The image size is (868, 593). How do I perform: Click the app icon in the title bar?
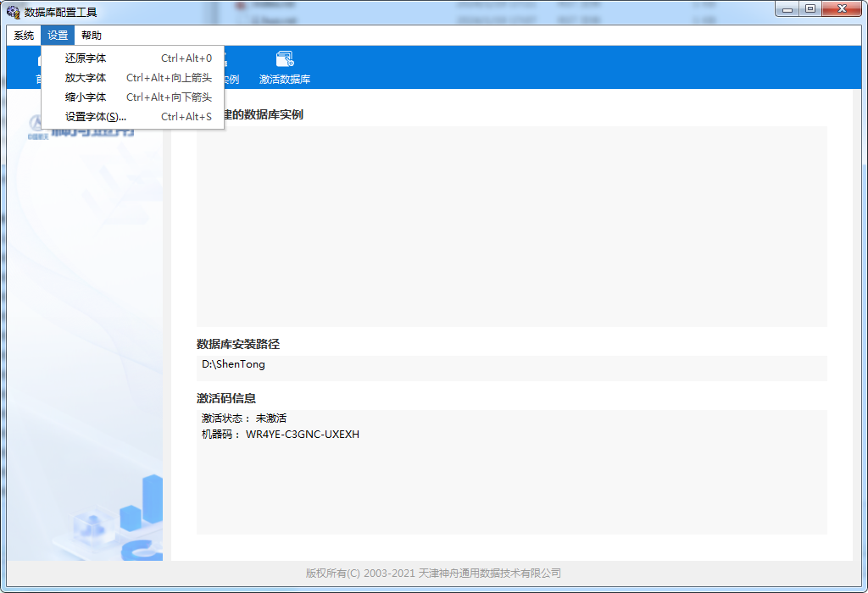click(x=14, y=12)
